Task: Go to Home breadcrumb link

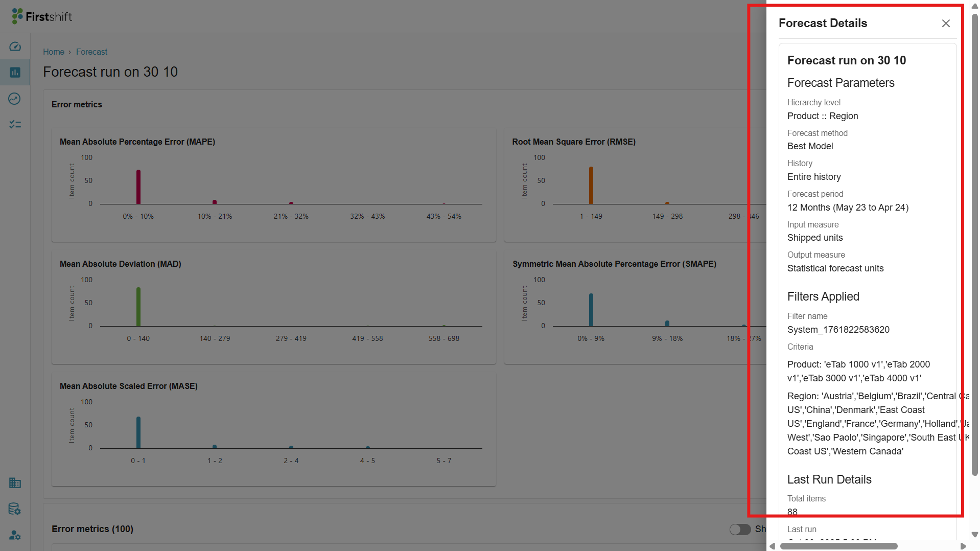Action: [54, 52]
